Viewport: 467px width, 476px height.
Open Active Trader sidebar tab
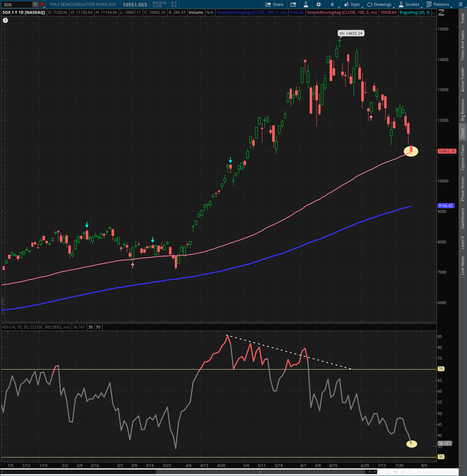click(x=463, y=80)
